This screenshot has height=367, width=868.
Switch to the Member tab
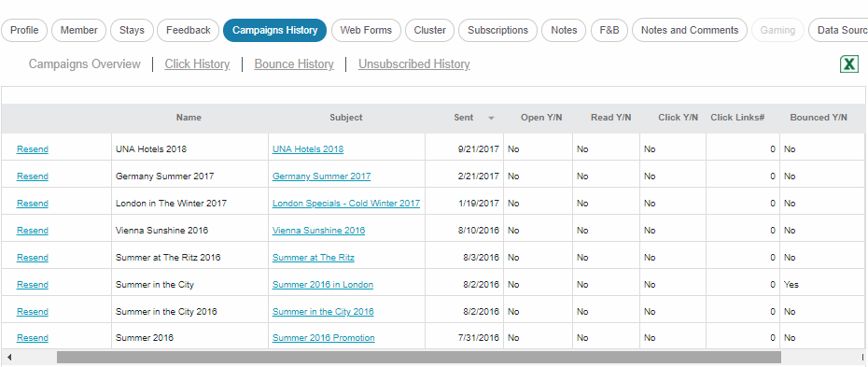coord(79,31)
